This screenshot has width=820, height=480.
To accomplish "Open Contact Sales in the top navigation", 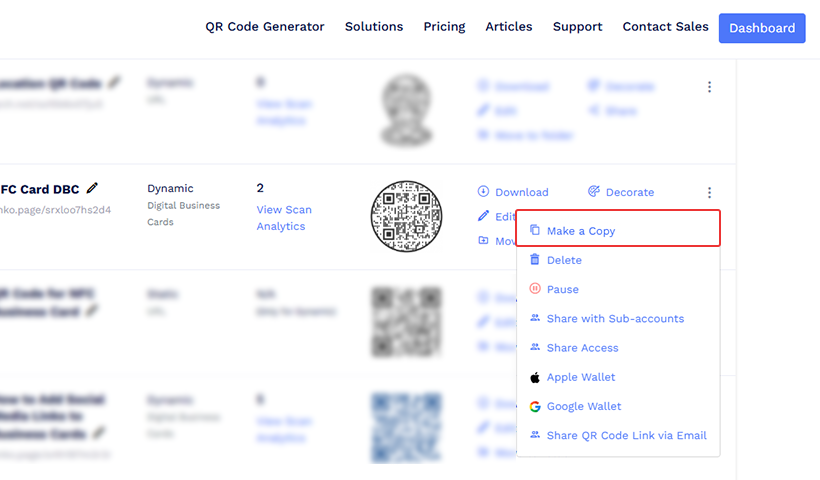I will [x=665, y=27].
